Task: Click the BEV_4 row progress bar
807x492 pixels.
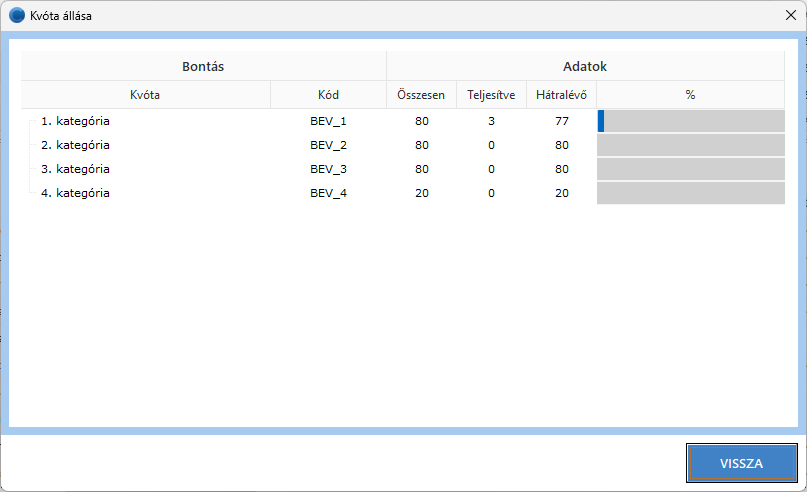Action: click(x=690, y=193)
